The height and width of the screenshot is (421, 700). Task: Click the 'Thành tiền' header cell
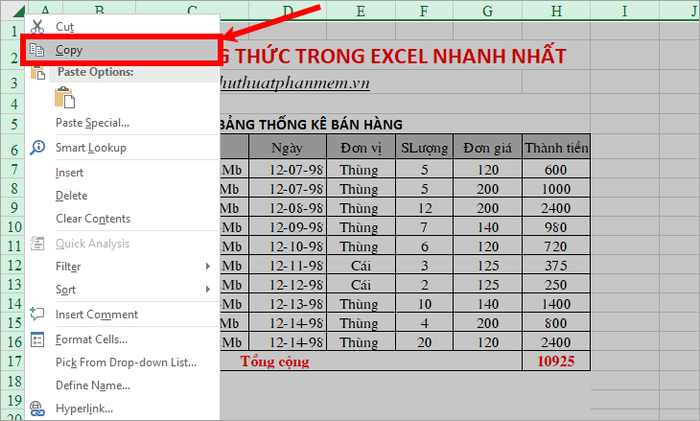[556, 147]
